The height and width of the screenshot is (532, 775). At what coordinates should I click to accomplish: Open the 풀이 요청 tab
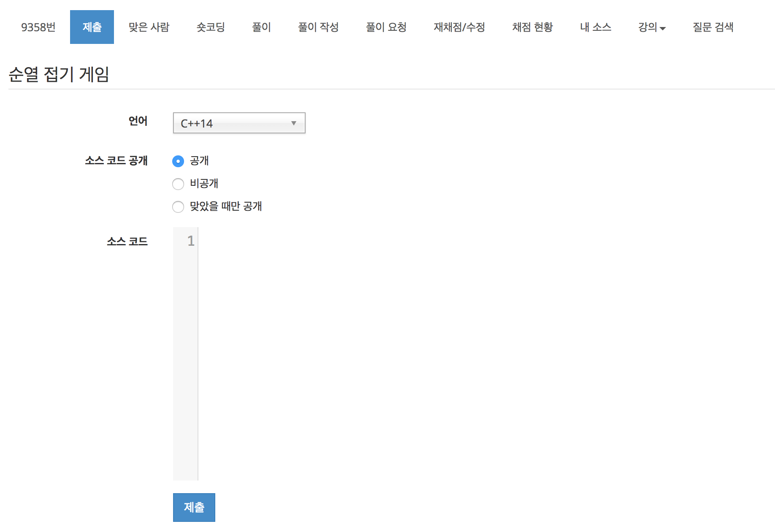coord(386,27)
